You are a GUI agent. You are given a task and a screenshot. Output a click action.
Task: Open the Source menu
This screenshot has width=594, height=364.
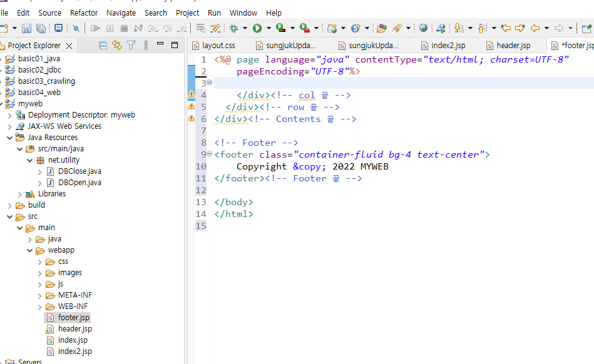pyautogui.click(x=49, y=13)
